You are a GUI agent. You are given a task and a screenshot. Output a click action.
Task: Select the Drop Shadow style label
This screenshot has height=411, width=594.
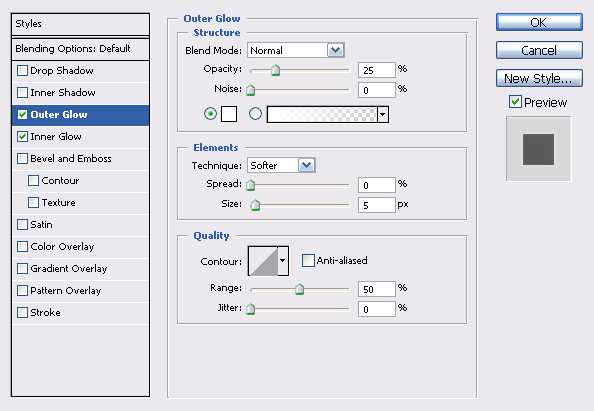click(62, 70)
